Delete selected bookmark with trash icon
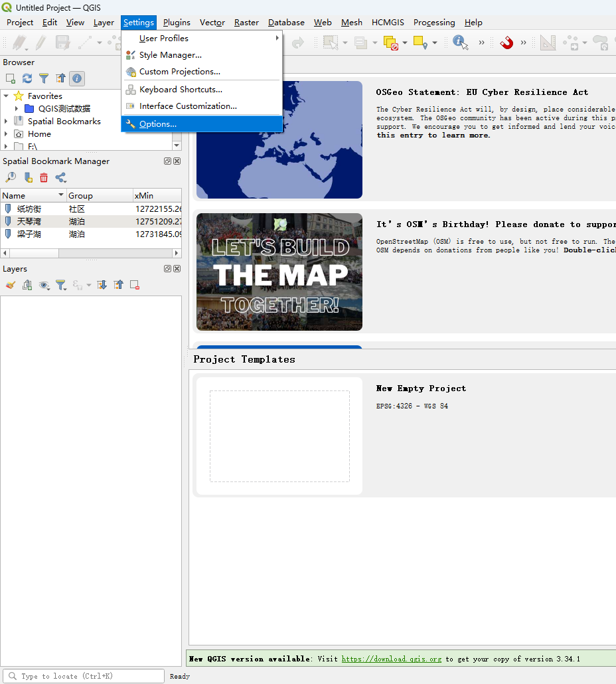 pyautogui.click(x=44, y=177)
